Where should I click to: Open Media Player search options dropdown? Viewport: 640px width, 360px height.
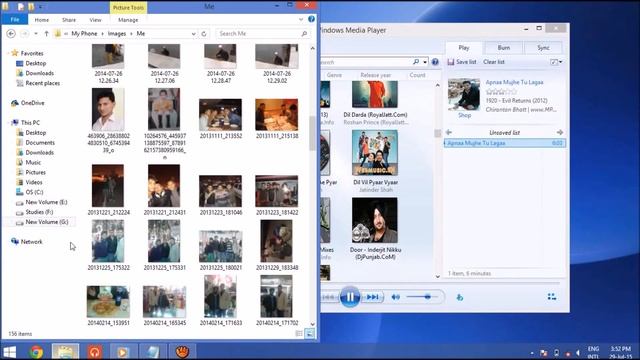tap(425, 62)
